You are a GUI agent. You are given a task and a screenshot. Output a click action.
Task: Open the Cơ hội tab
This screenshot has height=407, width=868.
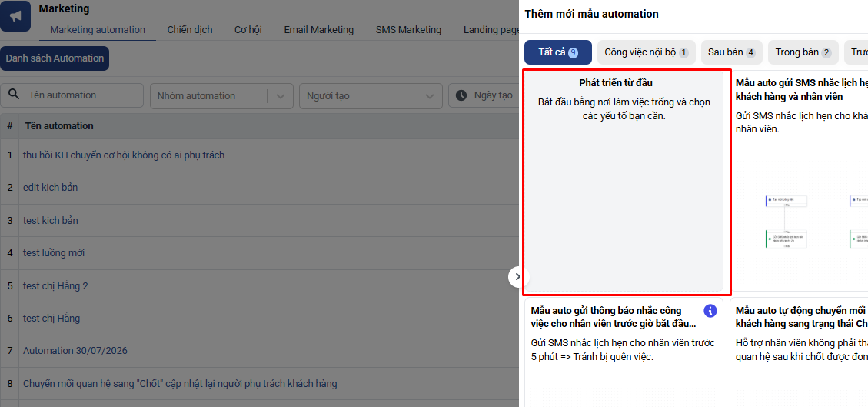pos(248,30)
